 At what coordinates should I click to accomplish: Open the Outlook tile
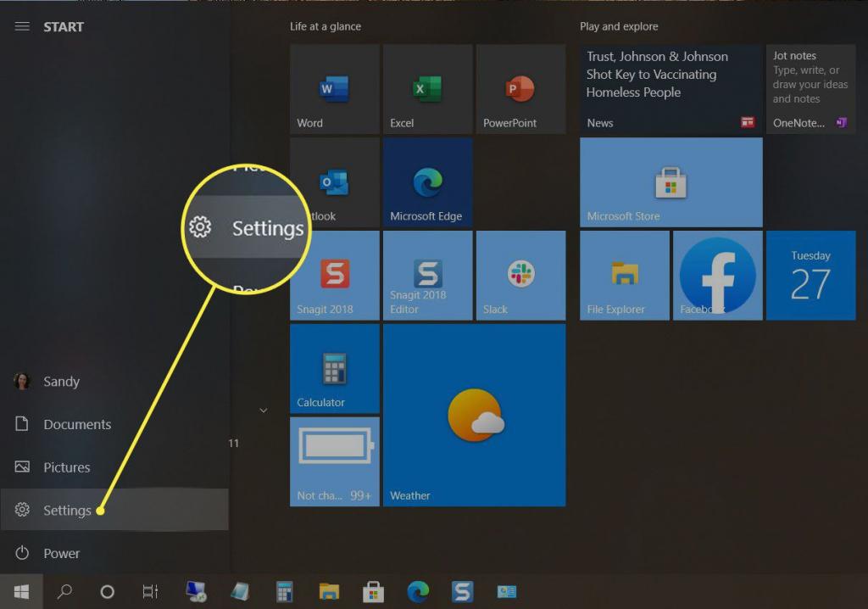click(334, 182)
